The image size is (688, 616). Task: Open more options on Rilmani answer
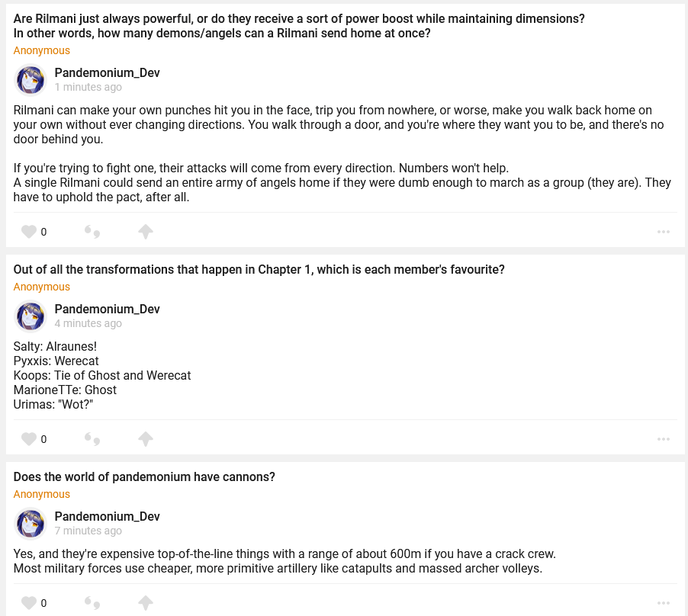click(x=663, y=232)
